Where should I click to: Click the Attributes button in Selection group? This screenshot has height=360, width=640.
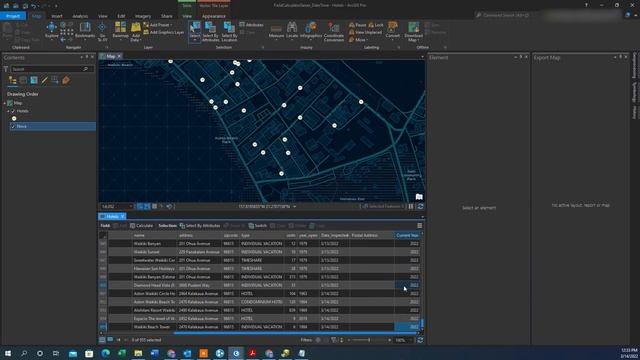(251, 25)
